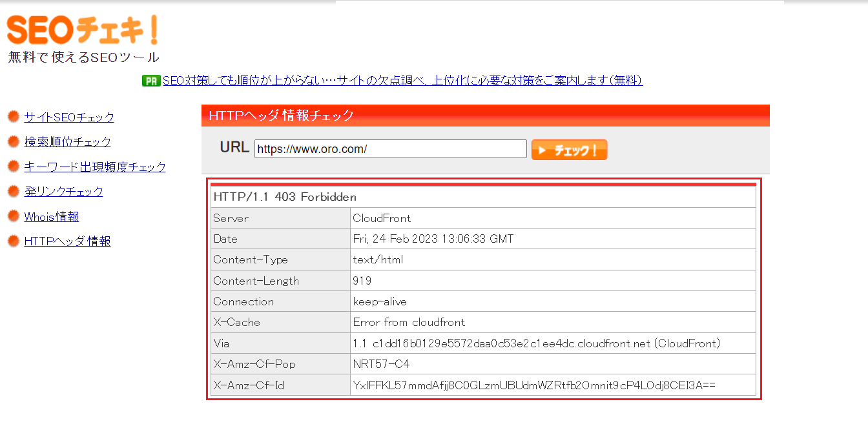Select the HTTPヘッダ情報 sidebar entry
868x437 pixels.
coord(67,241)
